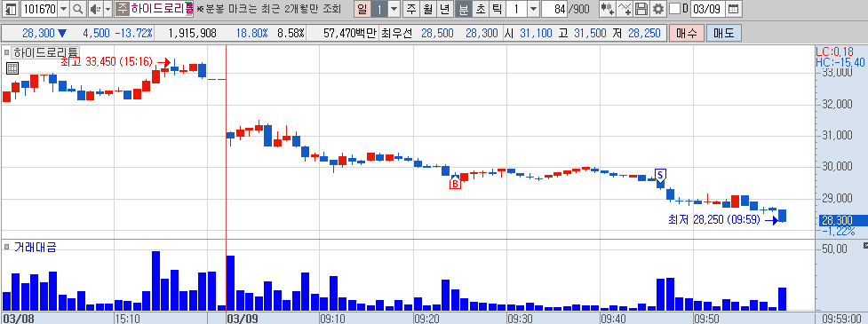This screenshot has width=868, height=324.
Task: Expand the minute interval dropdown arrow
Action: [x=532, y=9]
